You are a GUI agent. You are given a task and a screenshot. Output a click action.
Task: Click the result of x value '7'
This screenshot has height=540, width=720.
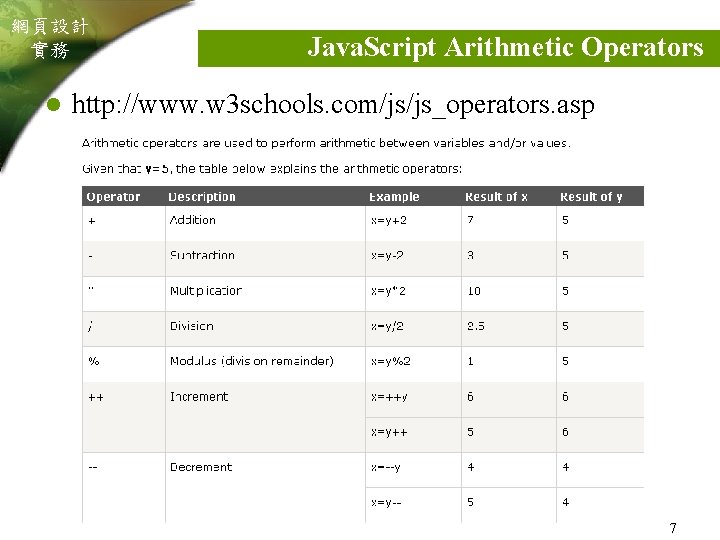(470, 220)
